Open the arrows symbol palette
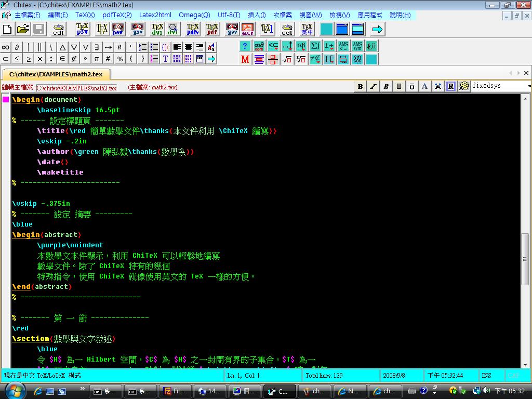 pyautogui.click(x=287, y=46)
